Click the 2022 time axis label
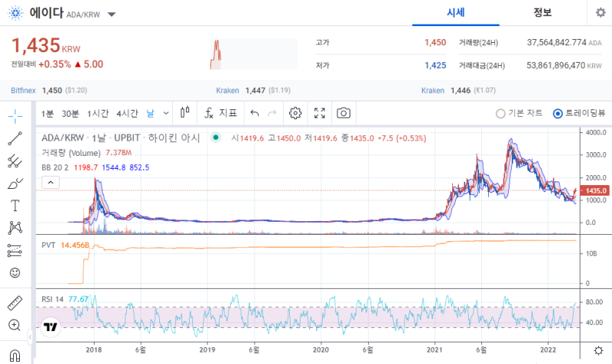Image resolution: width=612 pixels, height=364 pixels. coord(548,350)
